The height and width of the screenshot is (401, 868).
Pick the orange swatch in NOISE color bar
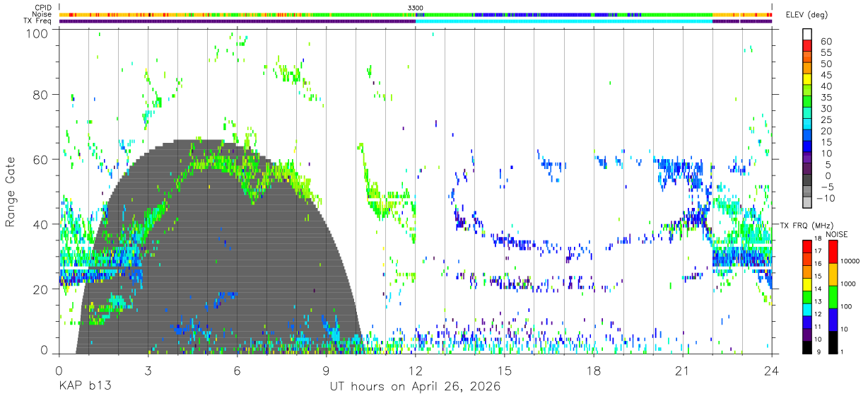(832, 274)
